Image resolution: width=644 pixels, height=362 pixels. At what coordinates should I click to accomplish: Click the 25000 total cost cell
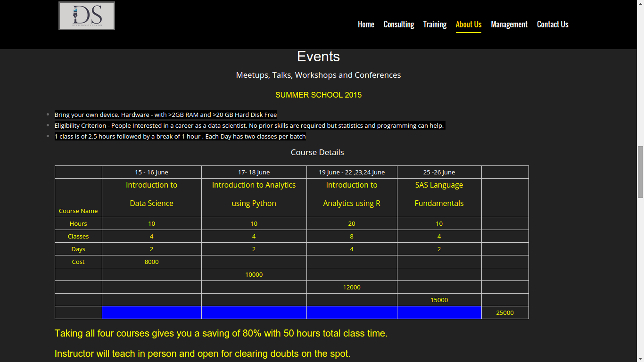click(x=505, y=313)
